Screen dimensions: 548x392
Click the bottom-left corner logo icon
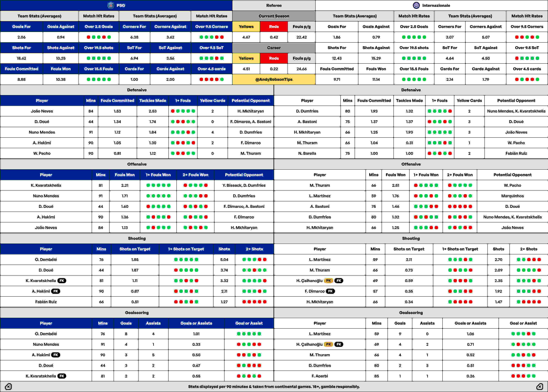(8, 387)
